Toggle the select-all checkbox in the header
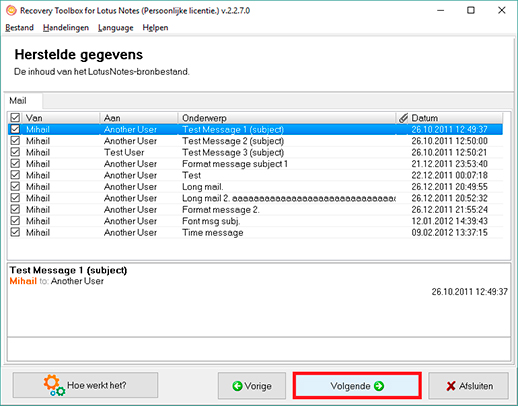Viewport: 518px width, 406px height. click(x=15, y=118)
